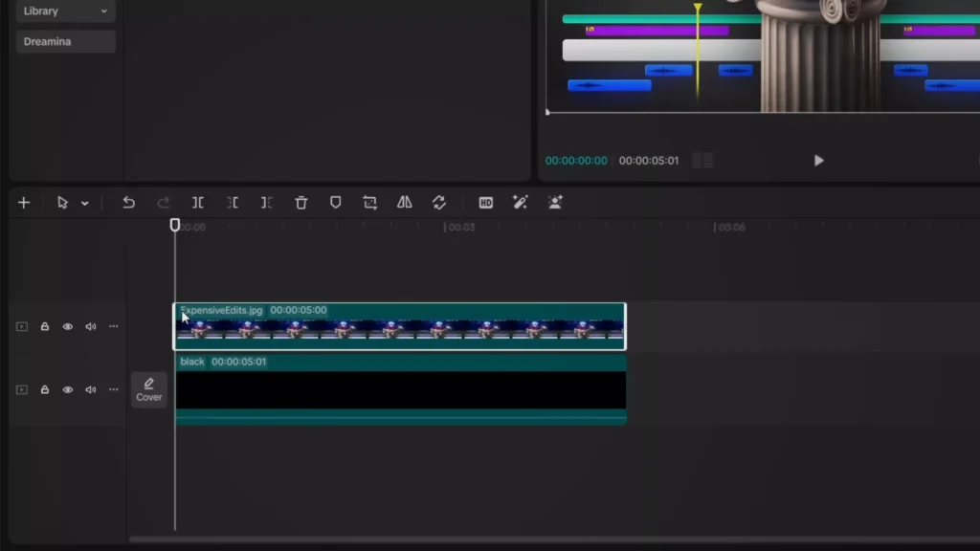Undo the last edit

point(129,202)
